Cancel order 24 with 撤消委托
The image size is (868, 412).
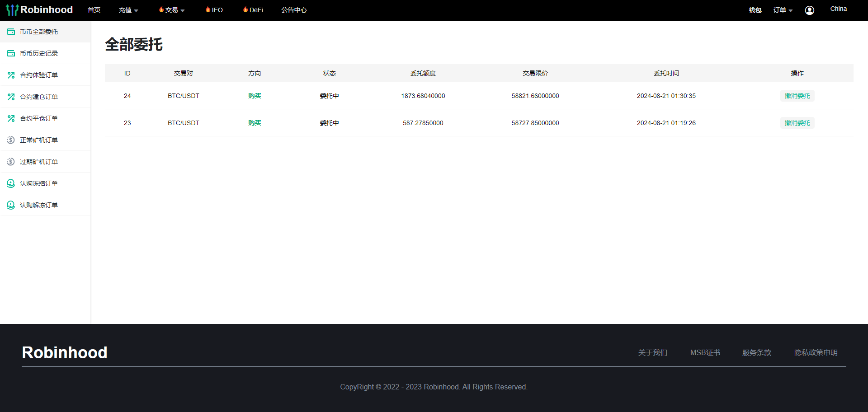tap(797, 96)
